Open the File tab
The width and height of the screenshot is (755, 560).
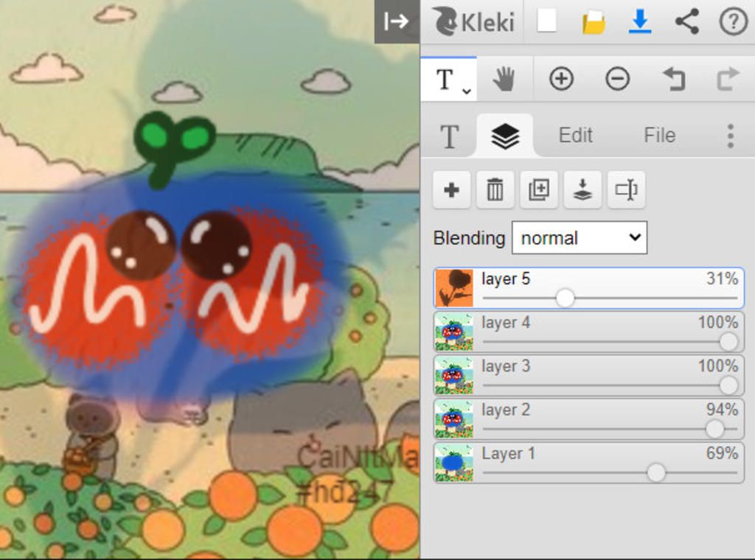660,135
